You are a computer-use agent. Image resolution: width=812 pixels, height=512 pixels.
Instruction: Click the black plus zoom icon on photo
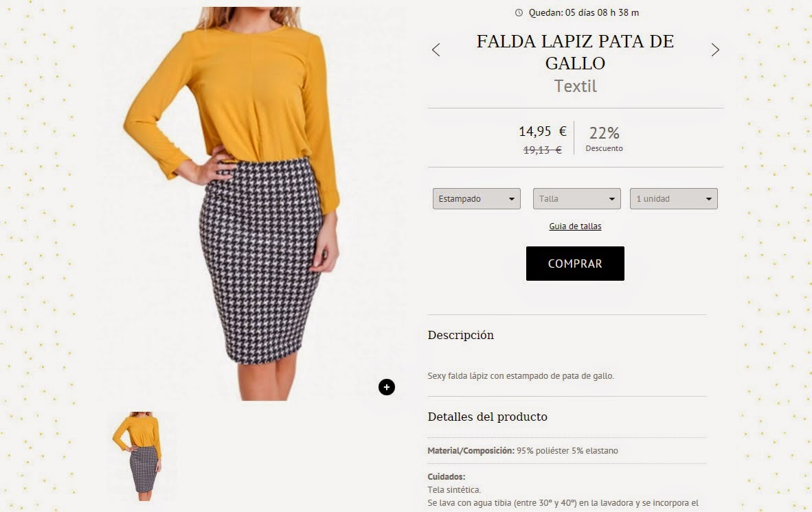pyautogui.click(x=386, y=387)
